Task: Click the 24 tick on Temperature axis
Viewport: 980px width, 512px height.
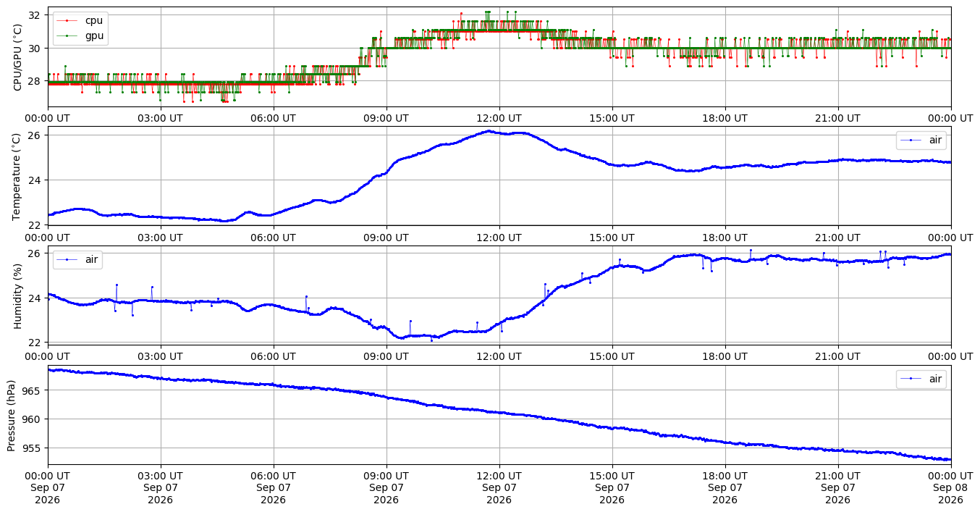Action: click(x=35, y=180)
